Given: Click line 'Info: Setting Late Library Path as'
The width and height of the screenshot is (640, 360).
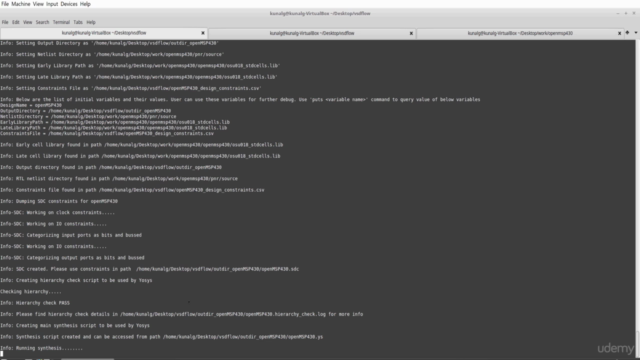Looking at the screenshot, I should click(139, 77).
